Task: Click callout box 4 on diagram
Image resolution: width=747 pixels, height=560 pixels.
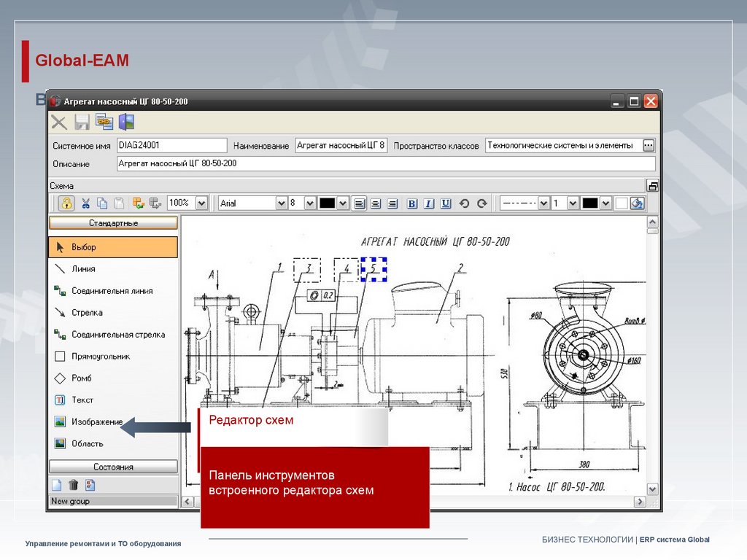Action: pos(347,270)
